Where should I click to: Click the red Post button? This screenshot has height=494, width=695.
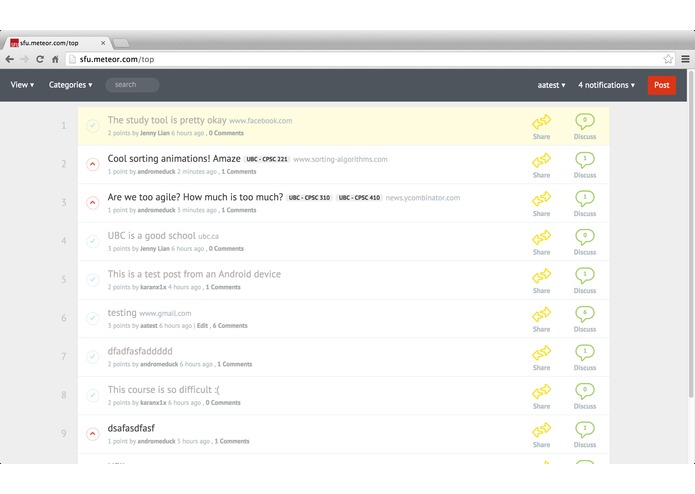(x=662, y=85)
